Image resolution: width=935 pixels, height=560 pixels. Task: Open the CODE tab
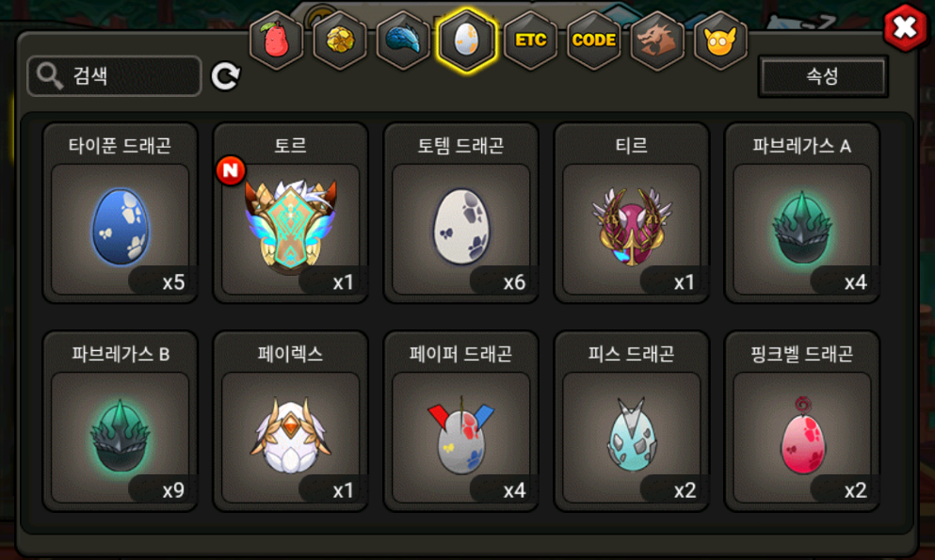pyautogui.click(x=594, y=40)
